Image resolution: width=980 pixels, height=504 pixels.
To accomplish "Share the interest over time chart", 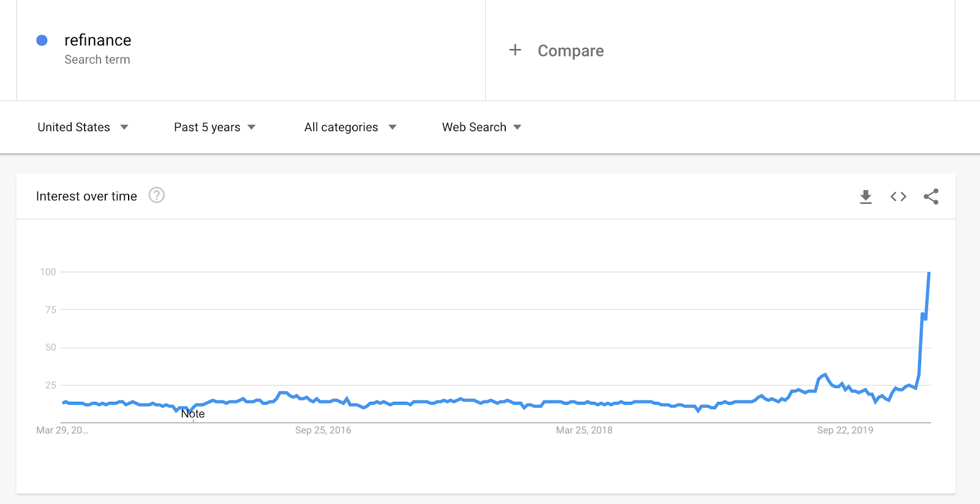I will (x=931, y=197).
